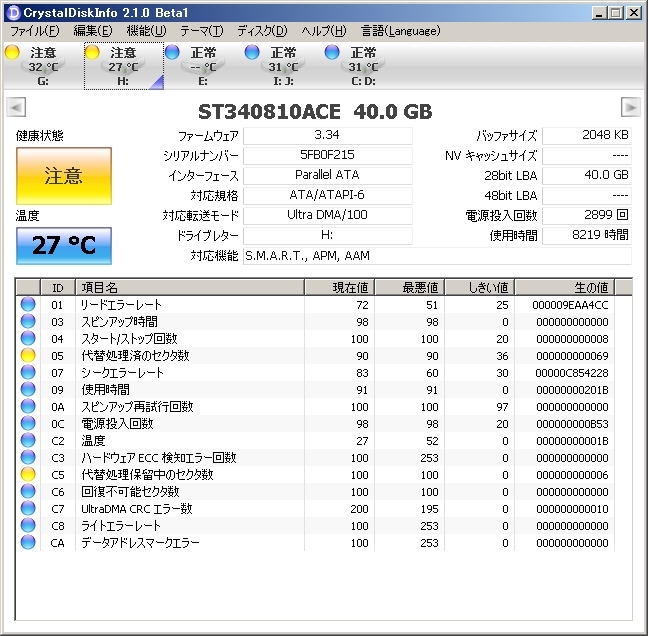Click the blue status orb on row C2 温度
The width and height of the screenshot is (648, 636).
point(28,441)
